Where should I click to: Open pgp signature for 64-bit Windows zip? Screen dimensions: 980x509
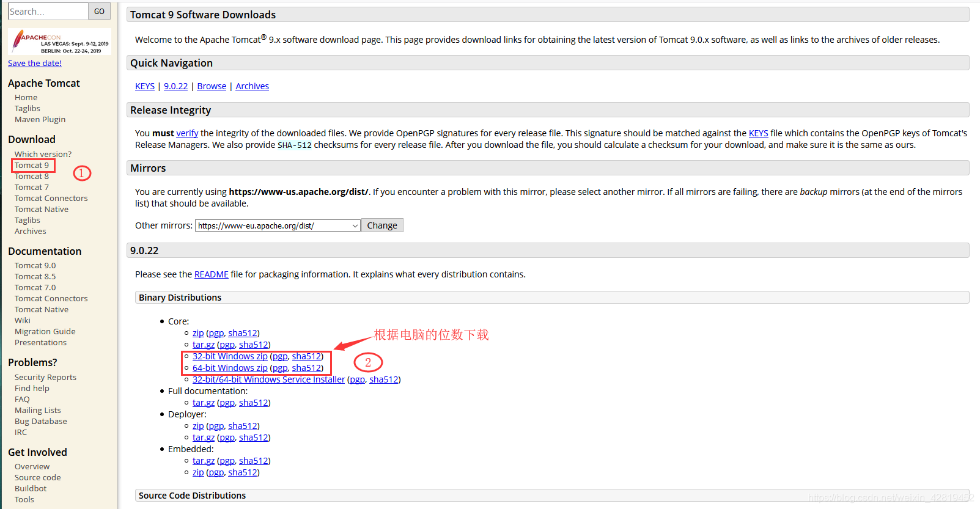(x=280, y=368)
